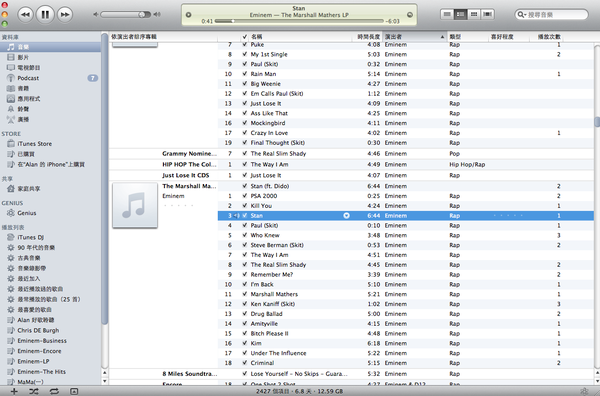
Task: Uncheck the Mockingbird track checkbox
Action: [245, 123]
